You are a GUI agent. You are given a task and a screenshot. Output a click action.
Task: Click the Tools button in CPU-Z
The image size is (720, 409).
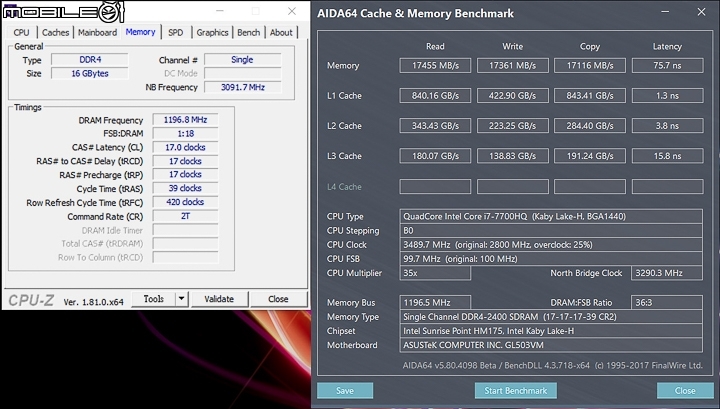pos(153,299)
